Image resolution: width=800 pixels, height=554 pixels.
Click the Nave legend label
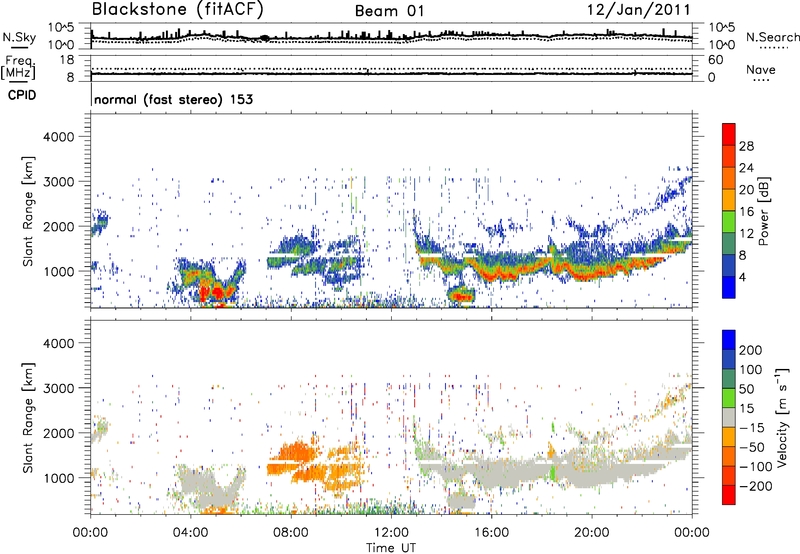pos(761,70)
